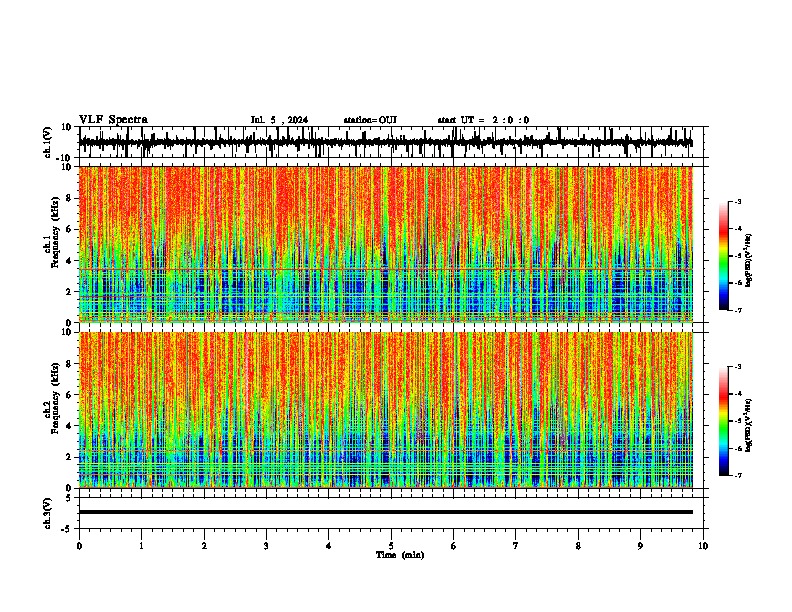Click the '-3' value atop ch.1 colorbar

pyautogui.click(x=738, y=201)
